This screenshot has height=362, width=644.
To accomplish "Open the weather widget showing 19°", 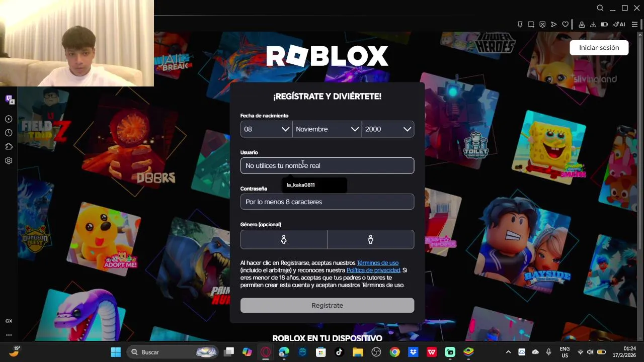I will (x=14, y=351).
